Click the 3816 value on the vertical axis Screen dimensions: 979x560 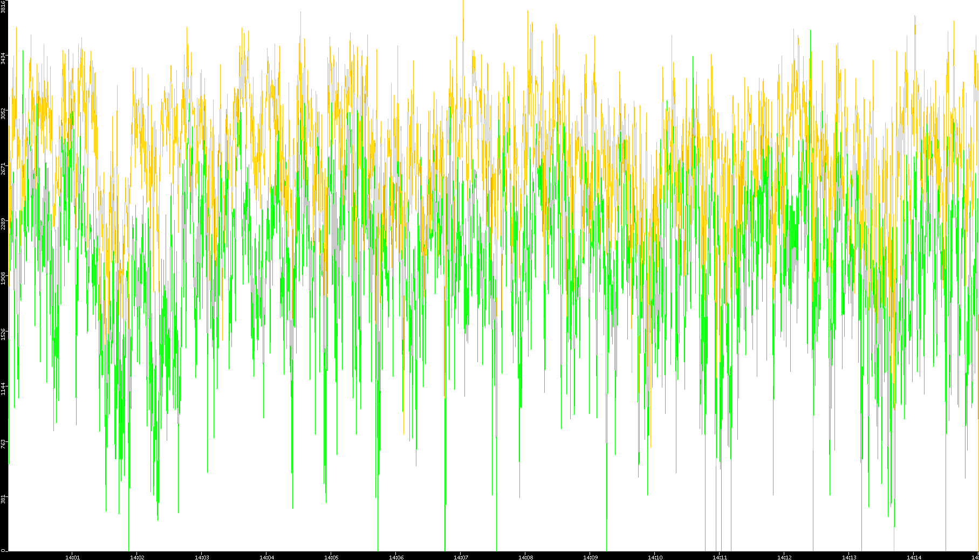3,6
